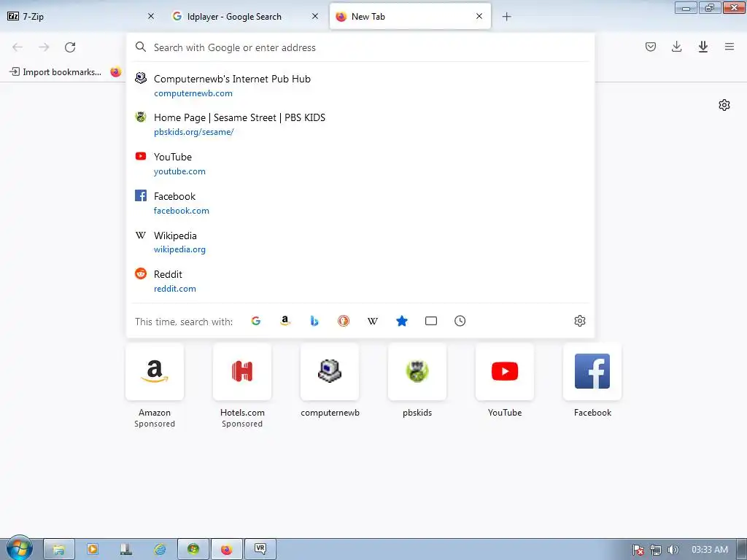Click the Firefox bookmark icon in bookmarks bar
Viewport: 747px width, 560px height.
tap(116, 72)
